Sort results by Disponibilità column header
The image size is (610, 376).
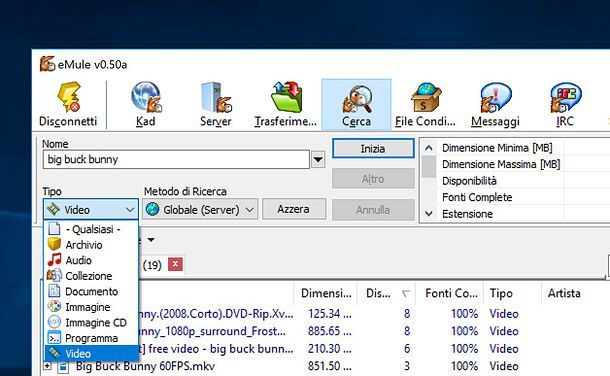[x=386, y=293]
